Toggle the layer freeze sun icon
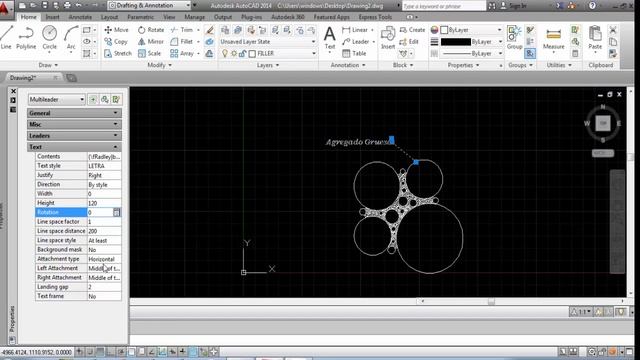This screenshot has height=360, width=640. 234,53
